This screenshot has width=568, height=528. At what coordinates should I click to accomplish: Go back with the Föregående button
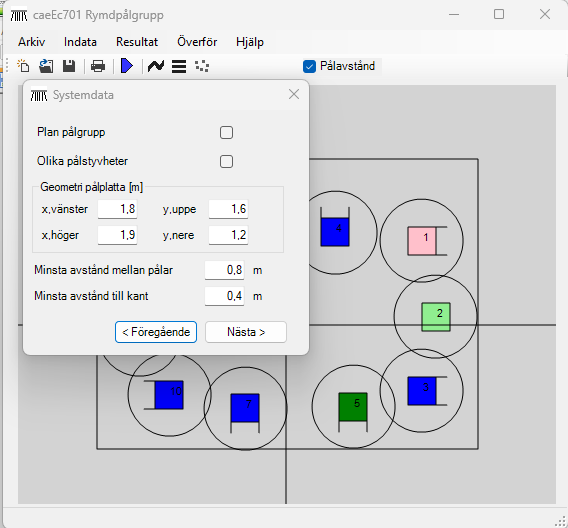point(156,332)
